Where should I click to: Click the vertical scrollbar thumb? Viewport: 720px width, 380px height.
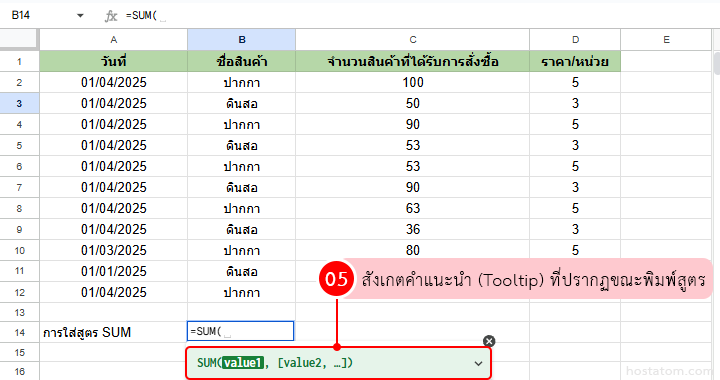717,62
